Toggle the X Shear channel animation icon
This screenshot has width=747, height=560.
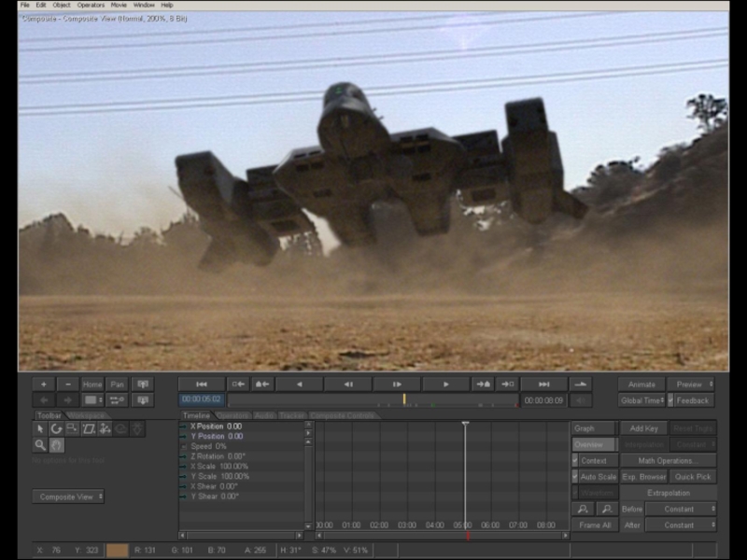coord(183,486)
